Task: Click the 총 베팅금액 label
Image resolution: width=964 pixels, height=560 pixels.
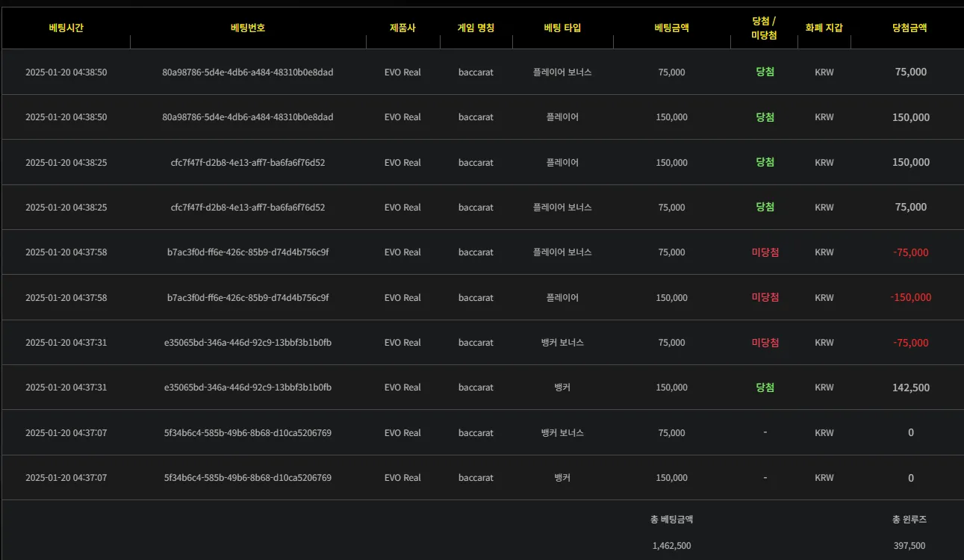Action: [x=672, y=520]
